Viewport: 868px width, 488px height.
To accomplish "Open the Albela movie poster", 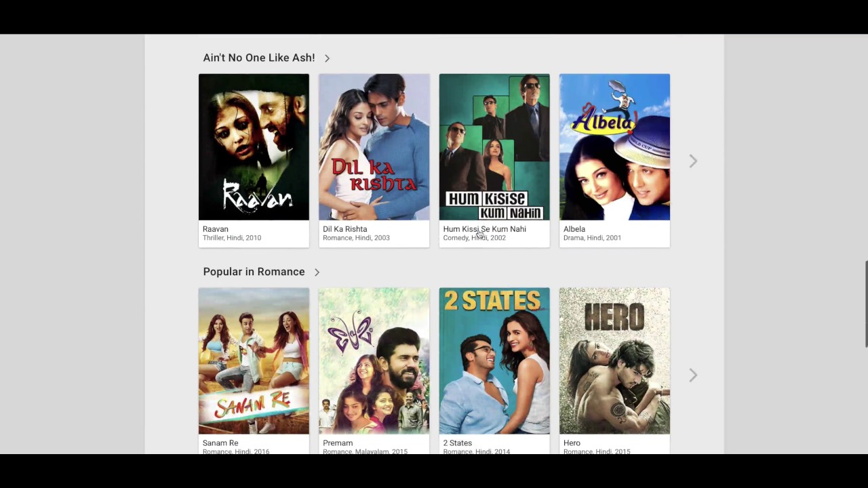I will [614, 147].
